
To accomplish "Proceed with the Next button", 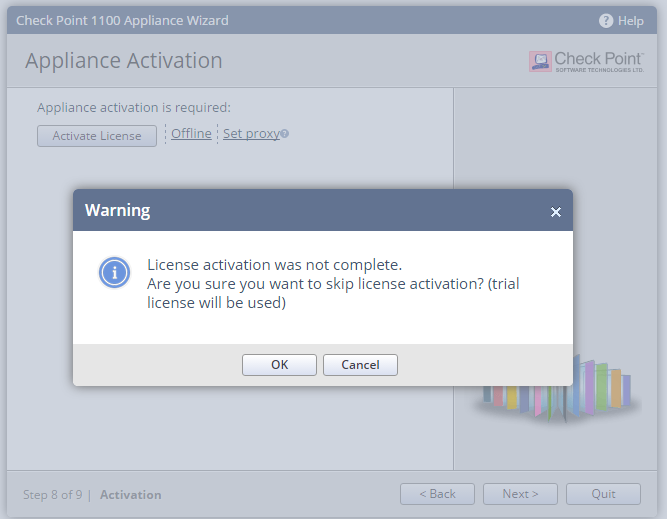I will coord(520,494).
